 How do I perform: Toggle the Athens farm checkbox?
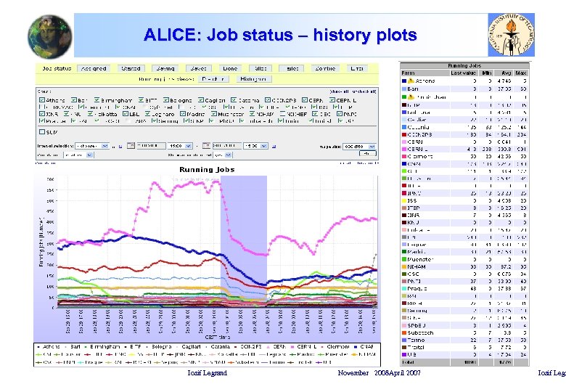coord(42,100)
